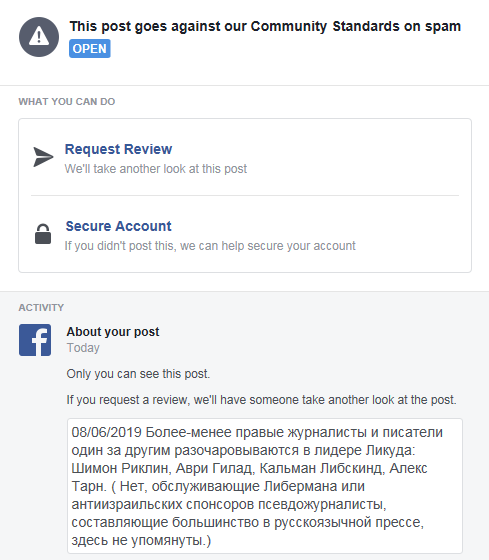Click the Today timestamp

point(83,348)
